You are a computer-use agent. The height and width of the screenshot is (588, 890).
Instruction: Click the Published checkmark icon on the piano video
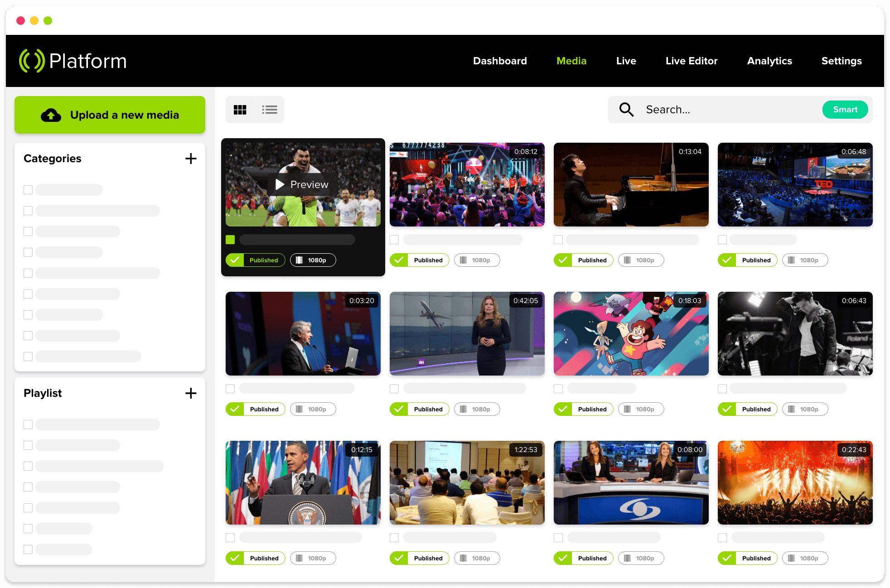pyautogui.click(x=563, y=260)
